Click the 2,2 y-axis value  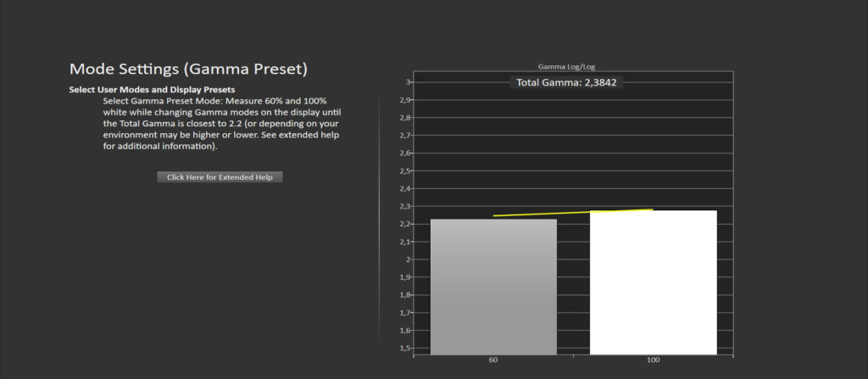pyautogui.click(x=404, y=224)
